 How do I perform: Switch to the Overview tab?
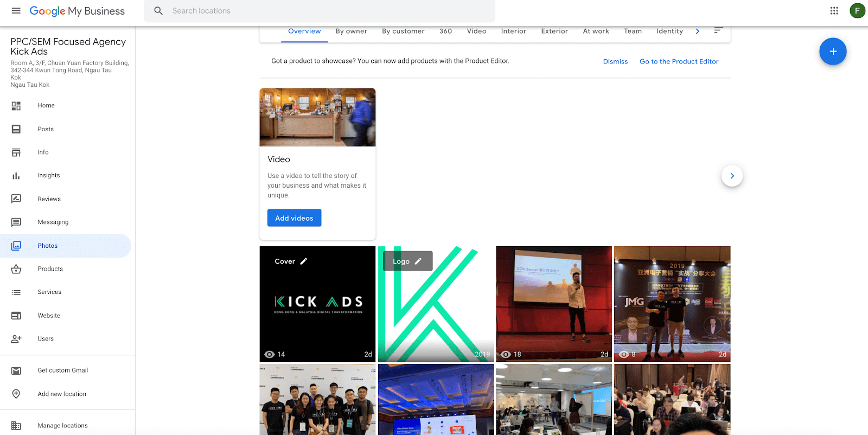pos(304,31)
